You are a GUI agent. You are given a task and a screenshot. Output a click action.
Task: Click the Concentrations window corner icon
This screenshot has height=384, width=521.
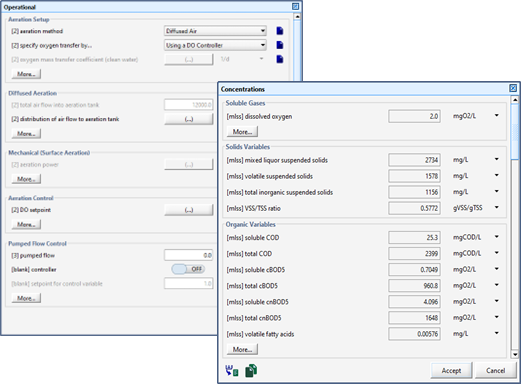tap(513, 88)
